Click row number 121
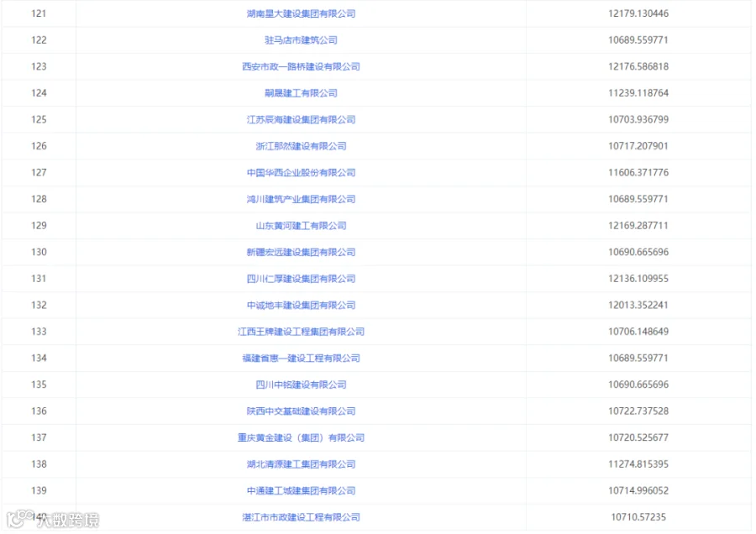 tap(39, 13)
